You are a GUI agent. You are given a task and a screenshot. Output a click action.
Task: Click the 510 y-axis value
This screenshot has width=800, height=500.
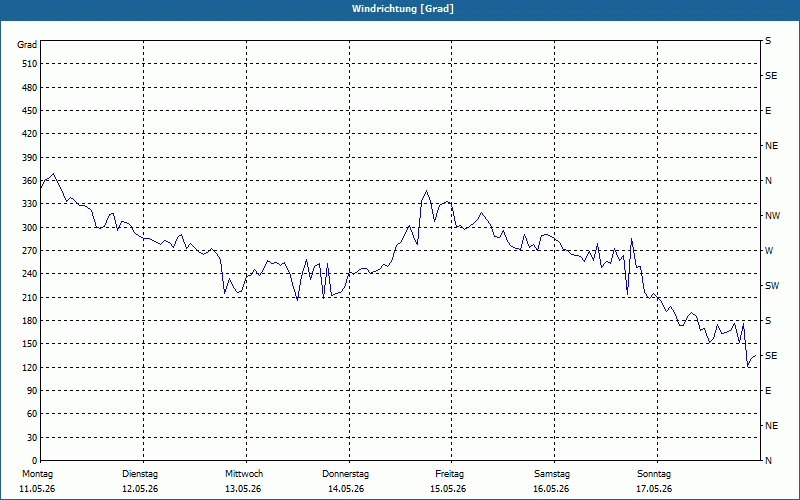point(30,64)
